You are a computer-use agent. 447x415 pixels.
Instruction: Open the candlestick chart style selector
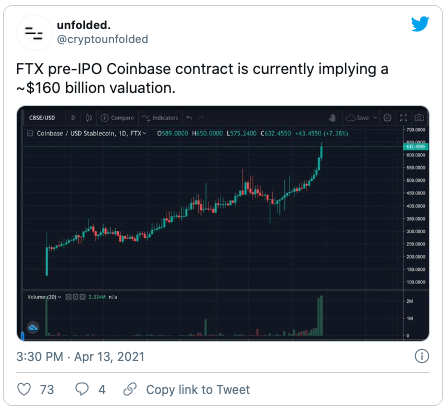tap(89, 117)
